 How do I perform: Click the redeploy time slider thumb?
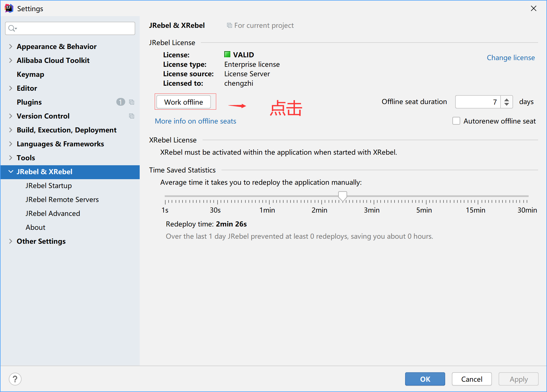(x=343, y=196)
